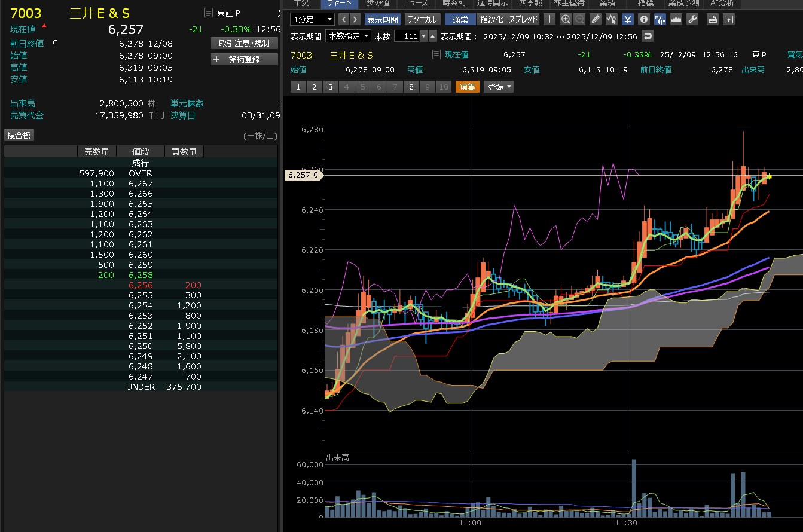The height and width of the screenshot is (532, 803).
Task: Expand the 本数指定 period type dropdown
Action: pyautogui.click(x=348, y=36)
